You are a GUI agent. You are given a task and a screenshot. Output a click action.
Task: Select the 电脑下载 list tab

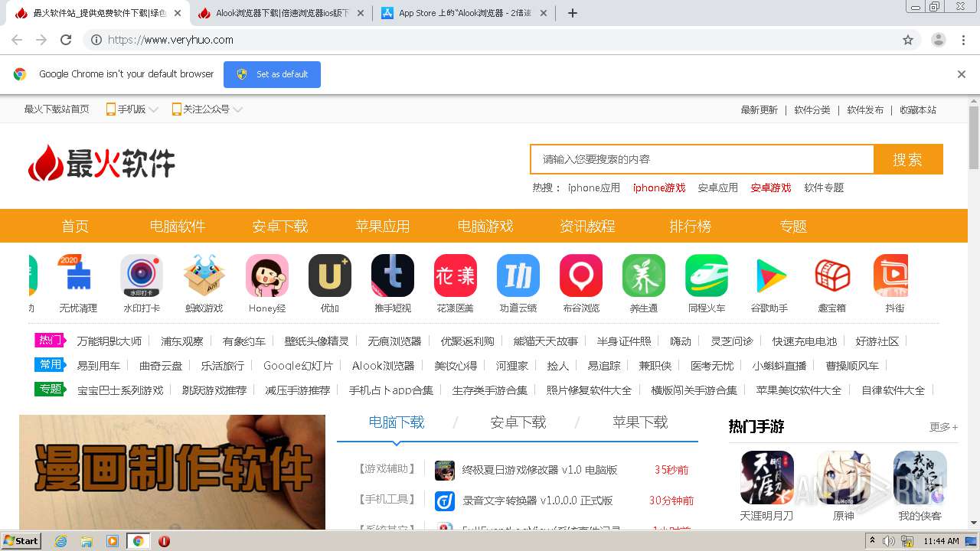click(397, 422)
